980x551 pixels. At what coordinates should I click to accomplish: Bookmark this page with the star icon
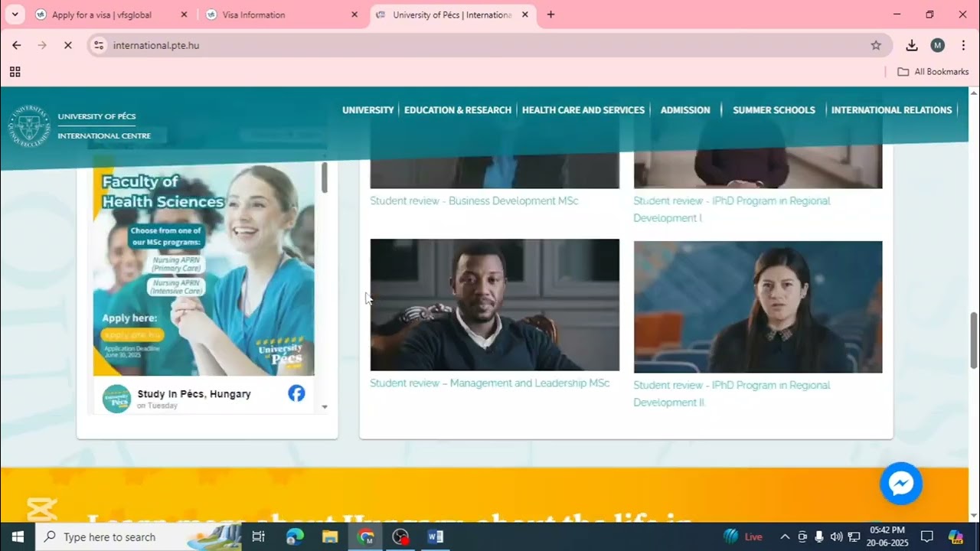[876, 45]
